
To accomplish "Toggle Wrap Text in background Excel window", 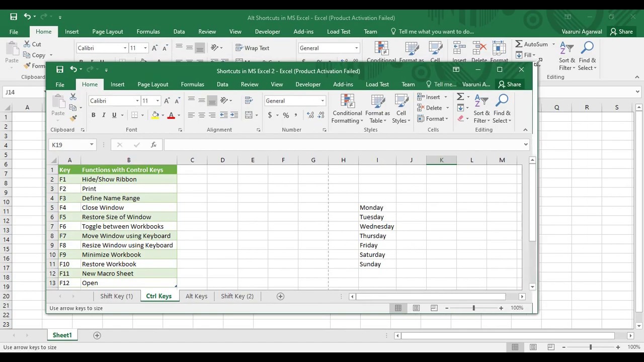I will [x=253, y=48].
